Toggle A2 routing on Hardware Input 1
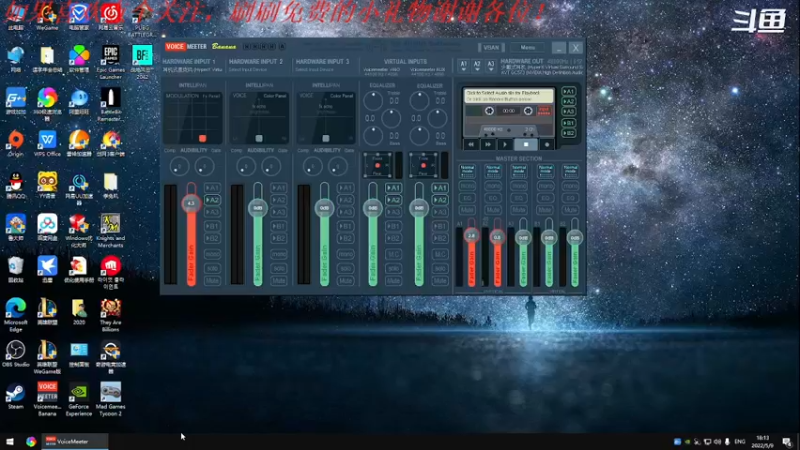The width and height of the screenshot is (800, 450). [212, 200]
